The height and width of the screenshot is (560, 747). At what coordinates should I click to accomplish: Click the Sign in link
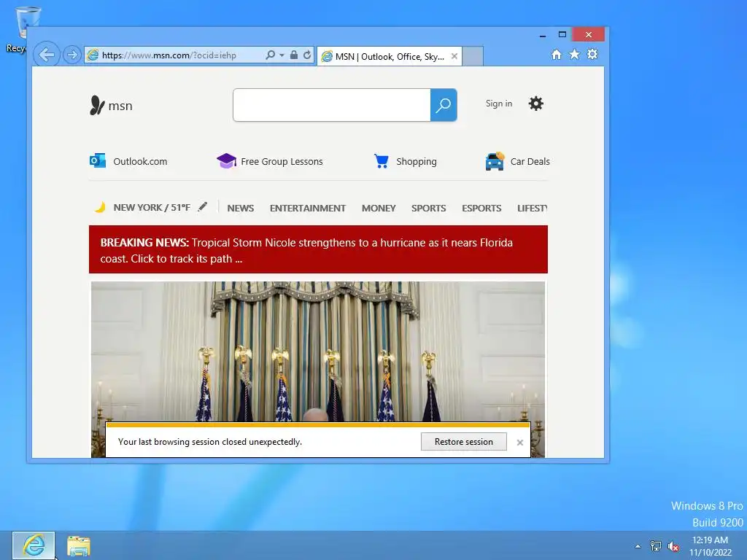click(x=499, y=104)
